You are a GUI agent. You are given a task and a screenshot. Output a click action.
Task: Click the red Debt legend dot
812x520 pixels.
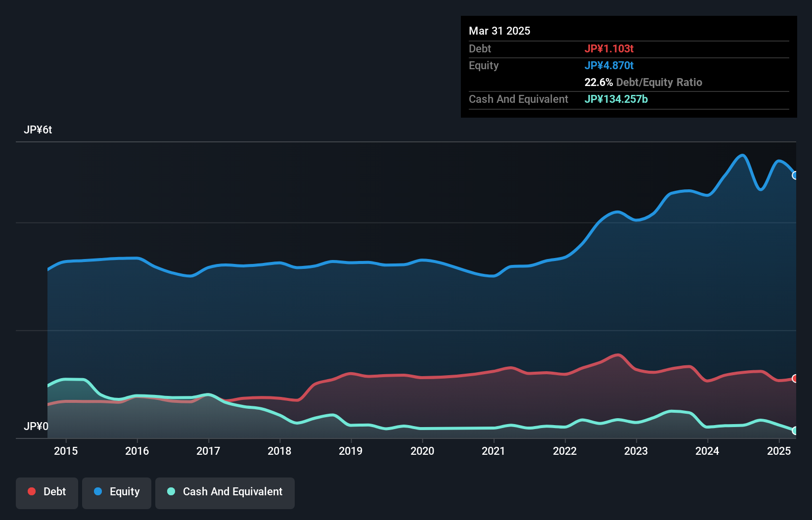(x=32, y=491)
